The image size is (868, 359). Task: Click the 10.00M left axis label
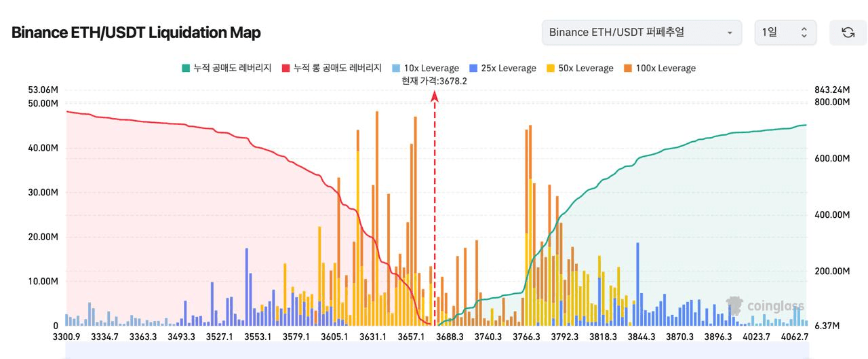[43, 281]
